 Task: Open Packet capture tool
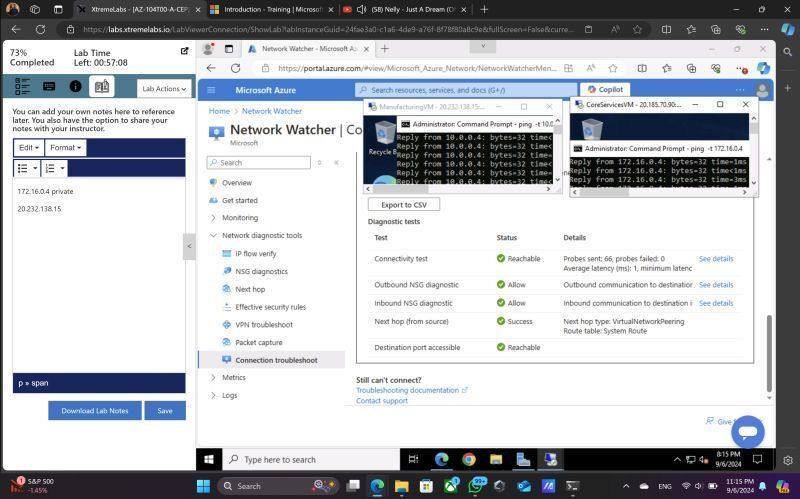(259, 342)
